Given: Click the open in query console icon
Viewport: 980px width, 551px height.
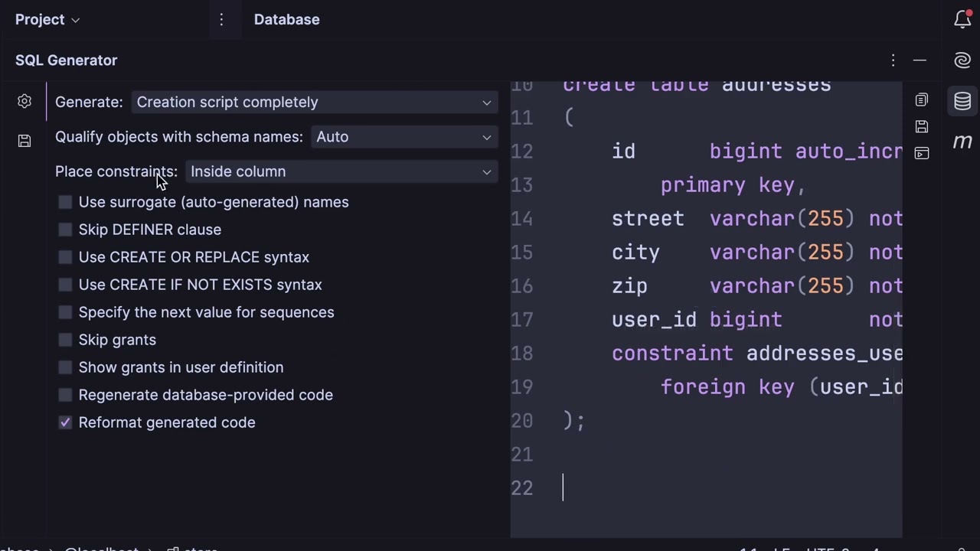Looking at the screenshot, I should (x=922, y=153).
